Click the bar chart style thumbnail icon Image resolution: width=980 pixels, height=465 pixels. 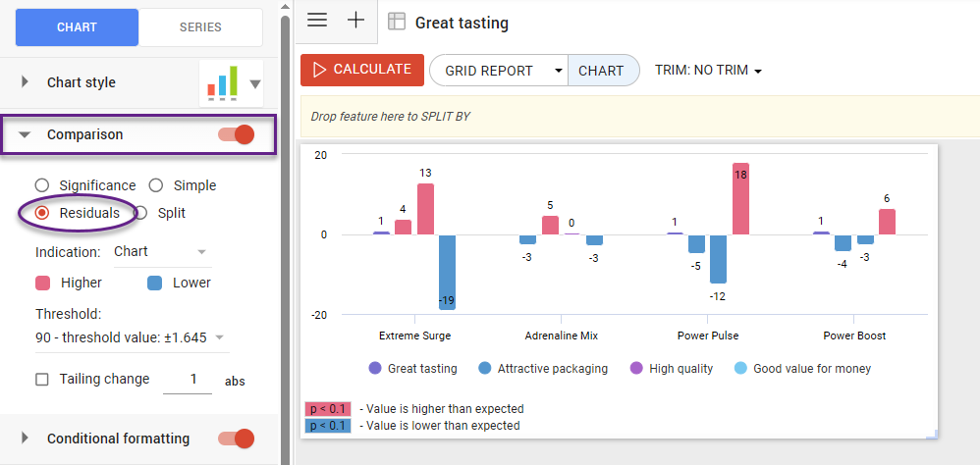coord(222,84)
